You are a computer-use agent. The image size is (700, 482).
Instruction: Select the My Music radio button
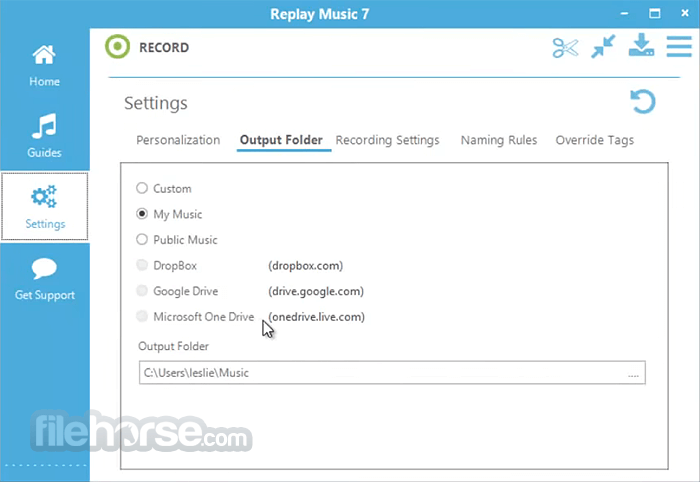pyautogui.click(x=142, y=214)
